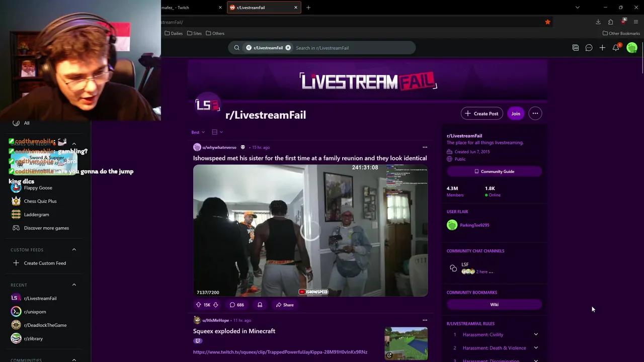Give an award on the Ishowspeed post
Image resolution: width=644 pixels, height=362 pixels.
[260, 305]
